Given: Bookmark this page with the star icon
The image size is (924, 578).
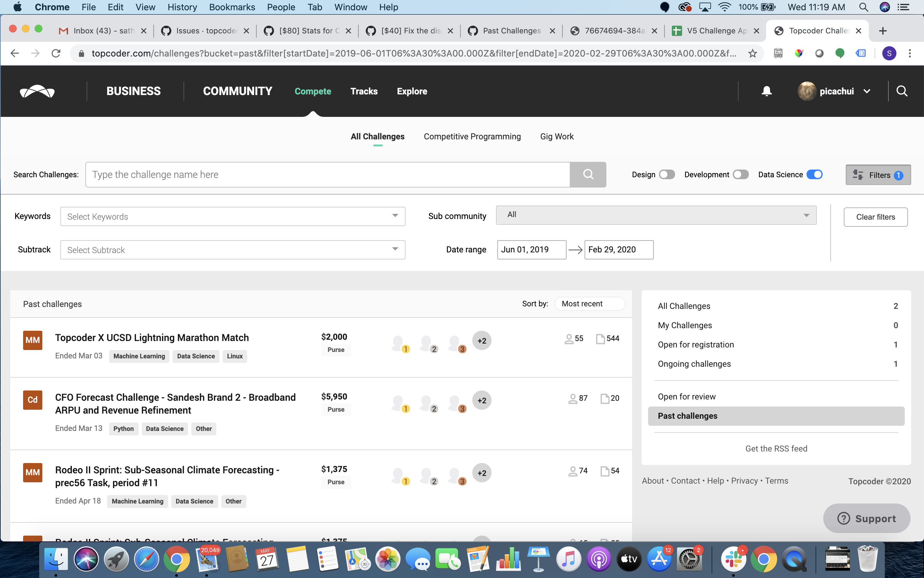Looking at the screenshot, I should [x=752, y=53].
